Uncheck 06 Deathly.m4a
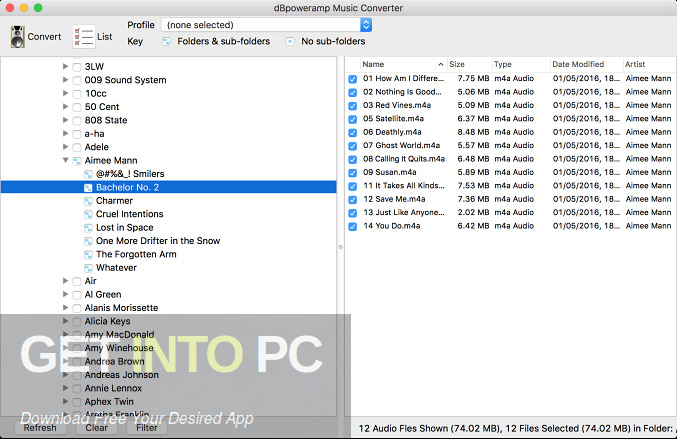Image resolution: width=677 pixels, height=439 pixels. click(353, 133)
